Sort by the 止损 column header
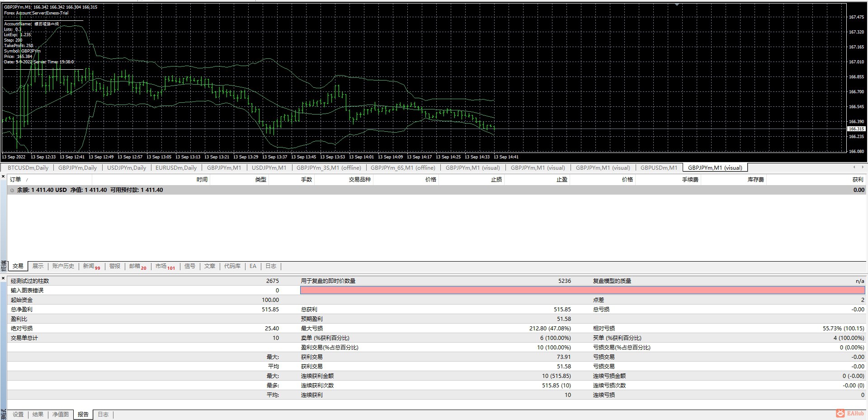 [x=496, y=180]
